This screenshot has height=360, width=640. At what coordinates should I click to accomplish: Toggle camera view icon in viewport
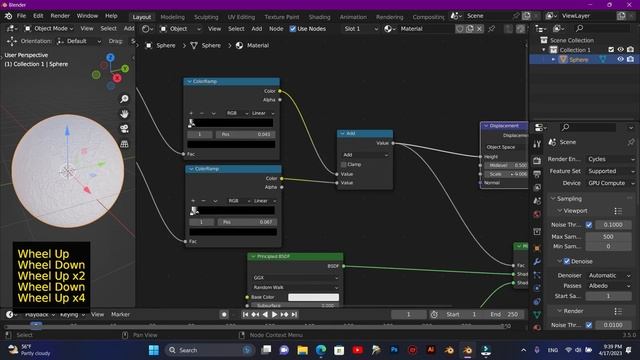[124, 129]
